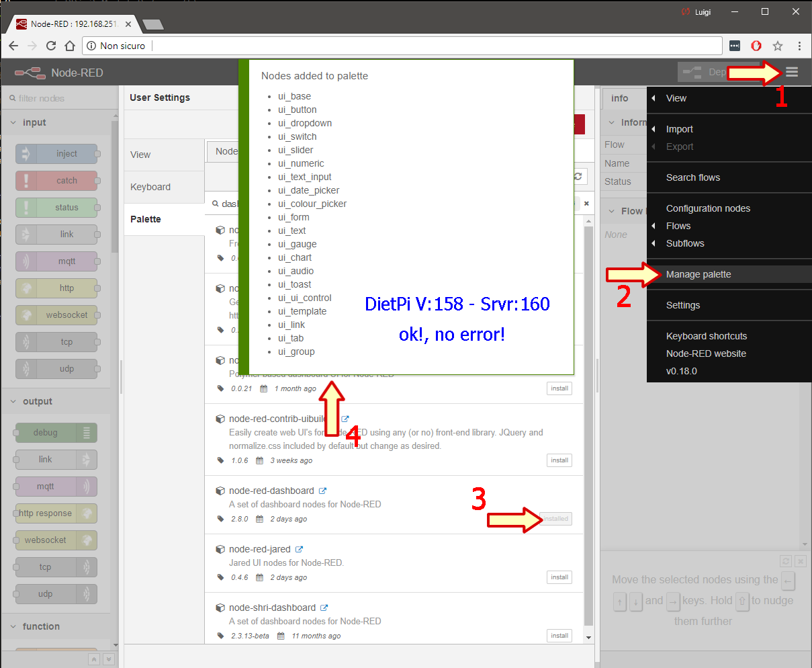Select the websocket input node
Viewport: 812px width, 668px height.
pyautogui.click(x=56, y=315)
